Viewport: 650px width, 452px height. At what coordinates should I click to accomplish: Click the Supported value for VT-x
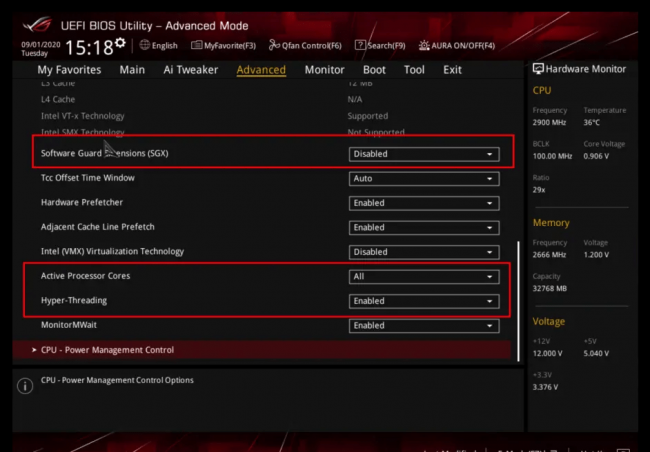point(368,116)
